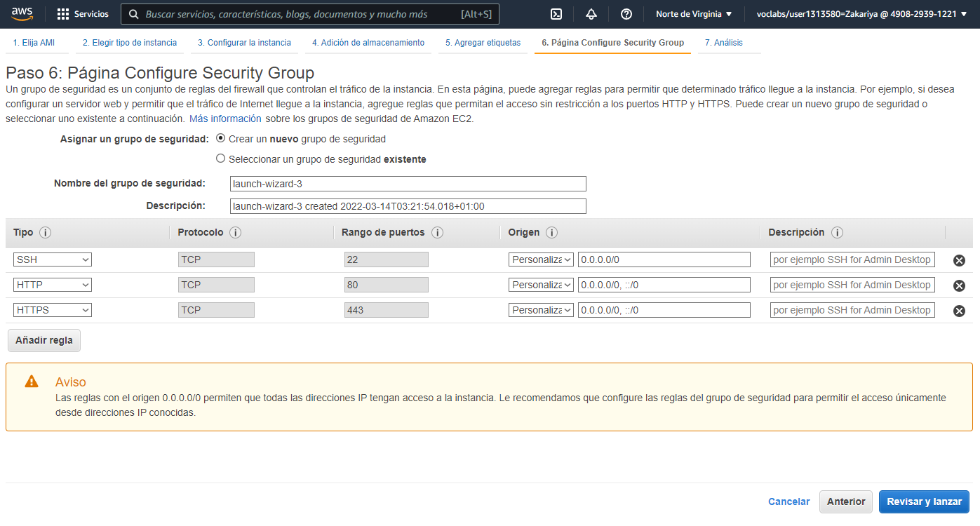Click the security group name input field
Image resolution: width=980 pixels, height=526 pixels.
(408, 183)
